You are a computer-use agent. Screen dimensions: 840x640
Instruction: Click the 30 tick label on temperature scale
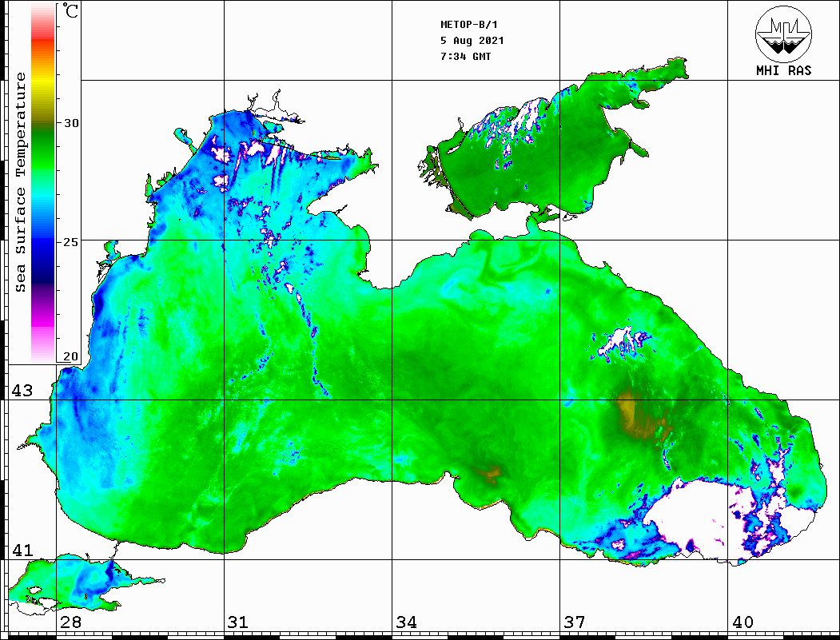coord(72,123)
